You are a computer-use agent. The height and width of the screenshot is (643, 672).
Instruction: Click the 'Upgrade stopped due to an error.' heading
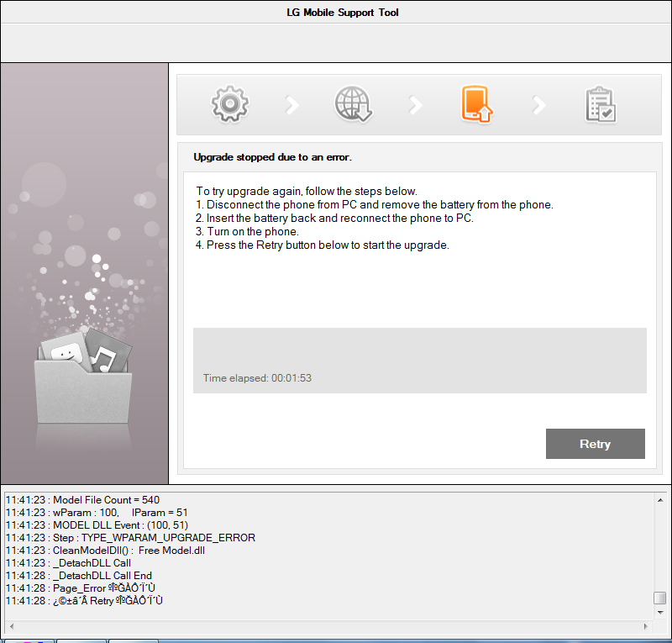click(272, 157)
